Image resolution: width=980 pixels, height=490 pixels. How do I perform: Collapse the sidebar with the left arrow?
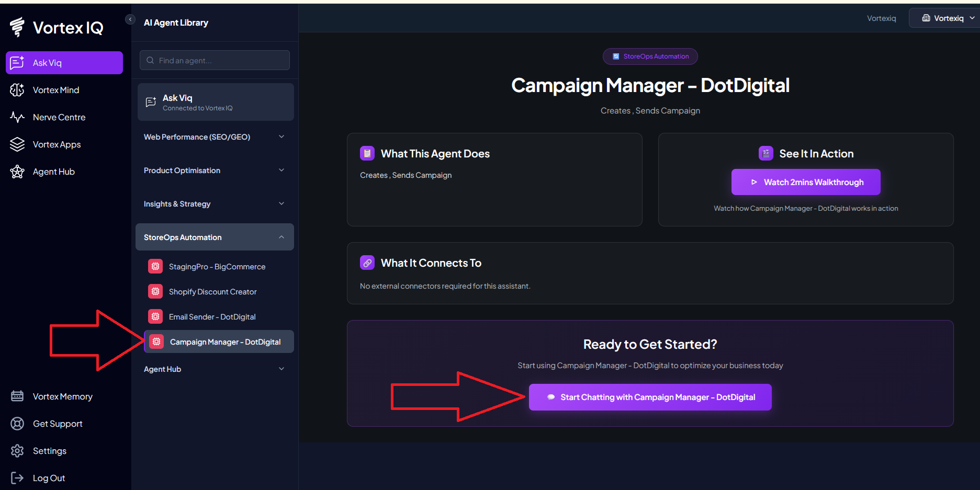pyautogui.click(x=130, y=19)
